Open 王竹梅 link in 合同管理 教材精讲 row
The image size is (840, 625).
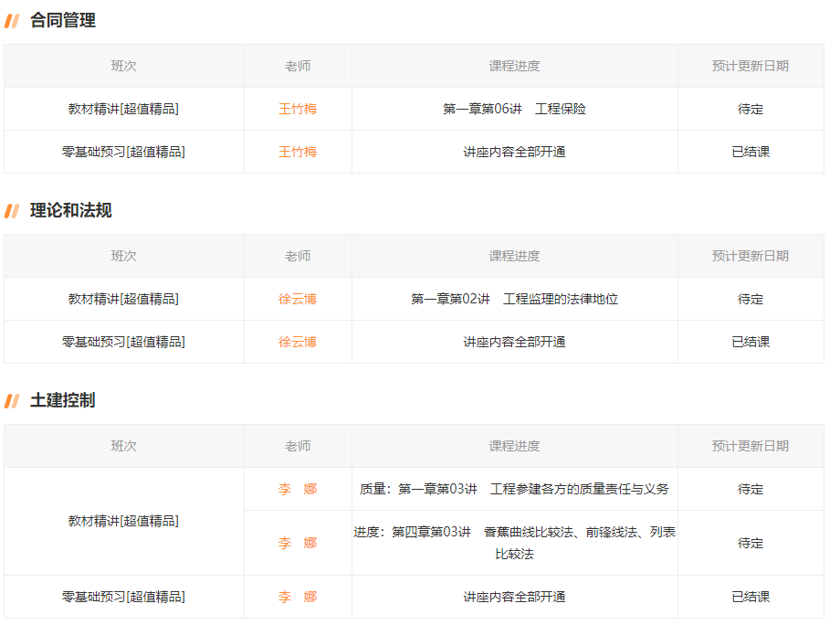click(298, 109)
